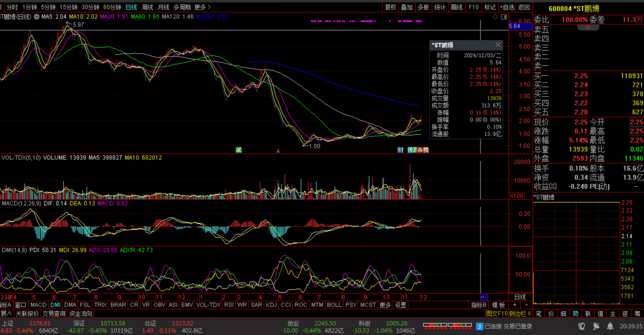Switch indicator to MACD
This screenshot has width=644, height=335.
[x=38, y=305]
